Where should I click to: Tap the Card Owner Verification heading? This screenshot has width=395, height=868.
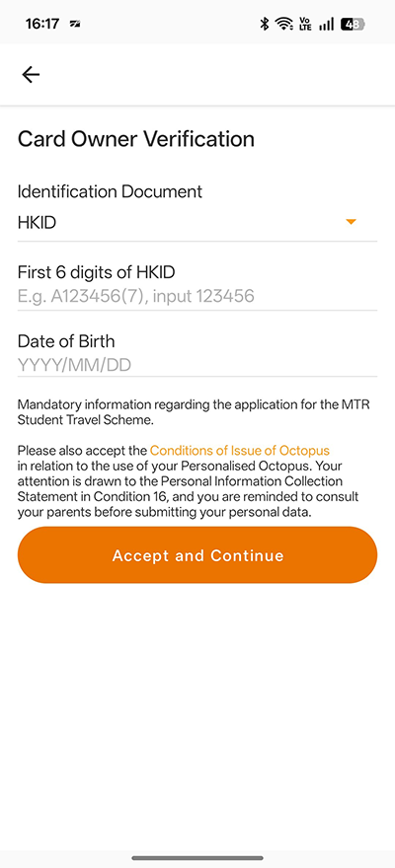(x=136, y=138)
